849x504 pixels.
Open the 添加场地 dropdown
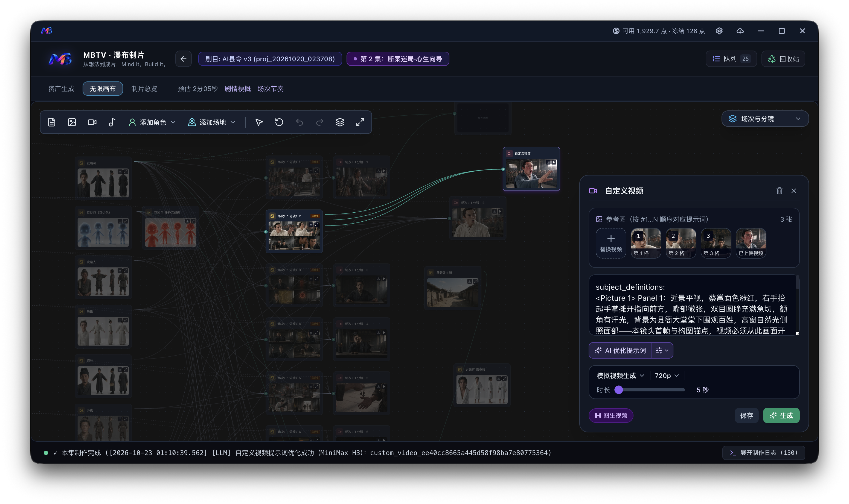211,122
